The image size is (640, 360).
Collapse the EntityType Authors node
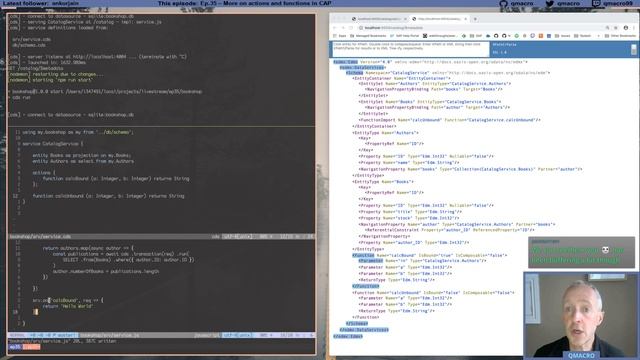coord(386,133)
